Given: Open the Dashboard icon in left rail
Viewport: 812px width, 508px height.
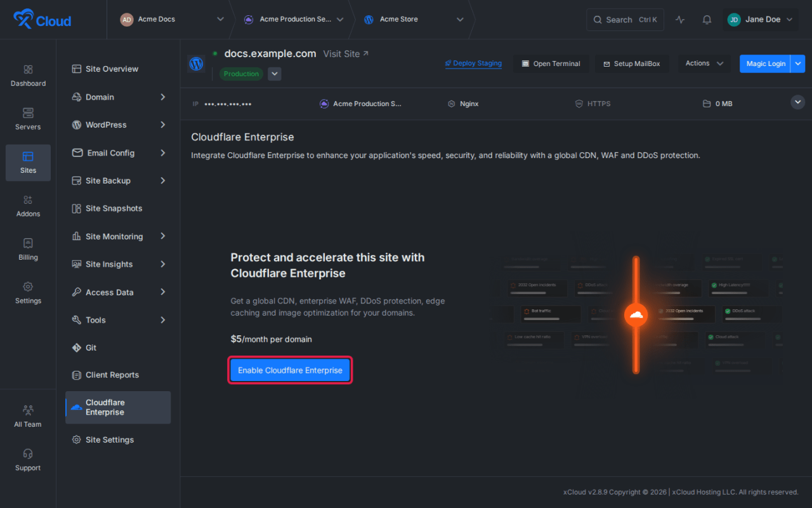Looking at the screenshot, I should pos(28,69).
